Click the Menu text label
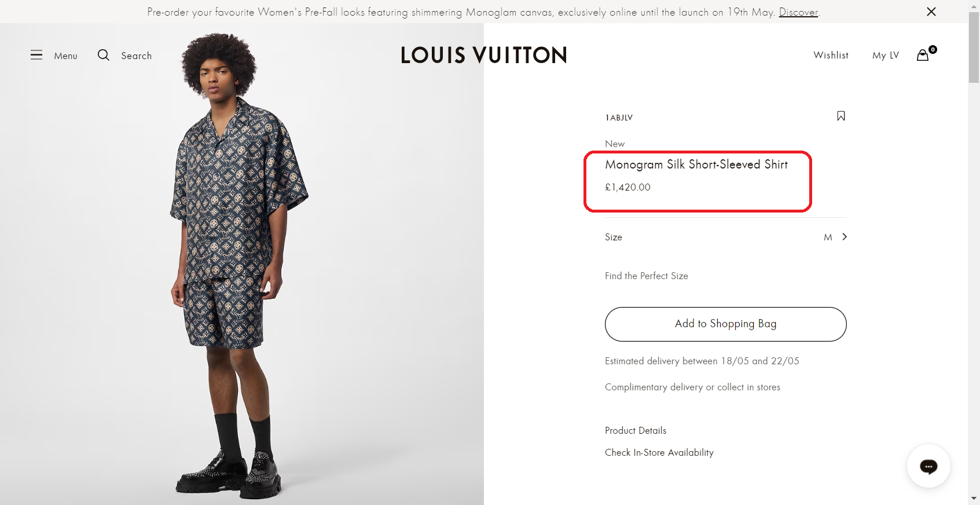The image size is (980, 505). 65,56
